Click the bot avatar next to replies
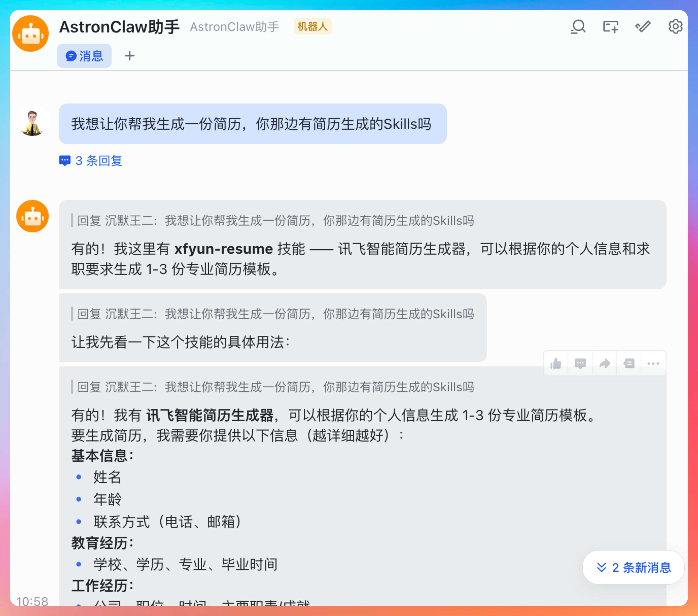This screenshot has height=616, width=698. pyautogui.click(x=32, y=216)
